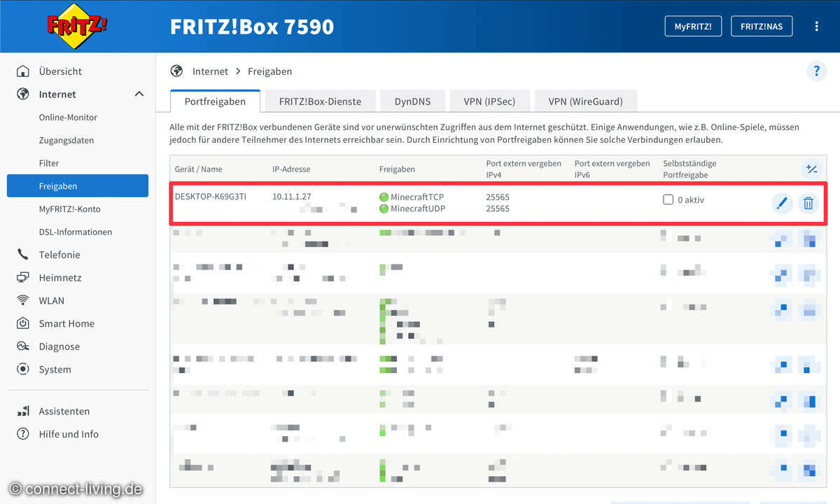
Task: Open the WLAN menu
Action: click(52, 300)
